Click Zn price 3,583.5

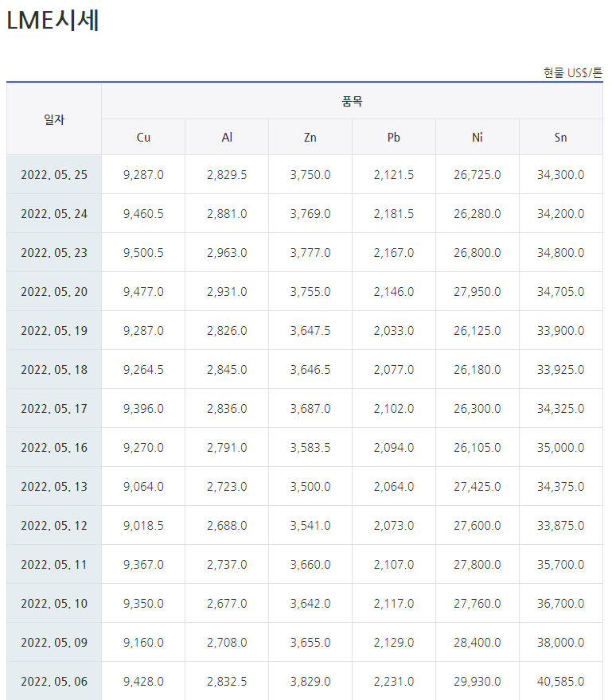point(310,447)
